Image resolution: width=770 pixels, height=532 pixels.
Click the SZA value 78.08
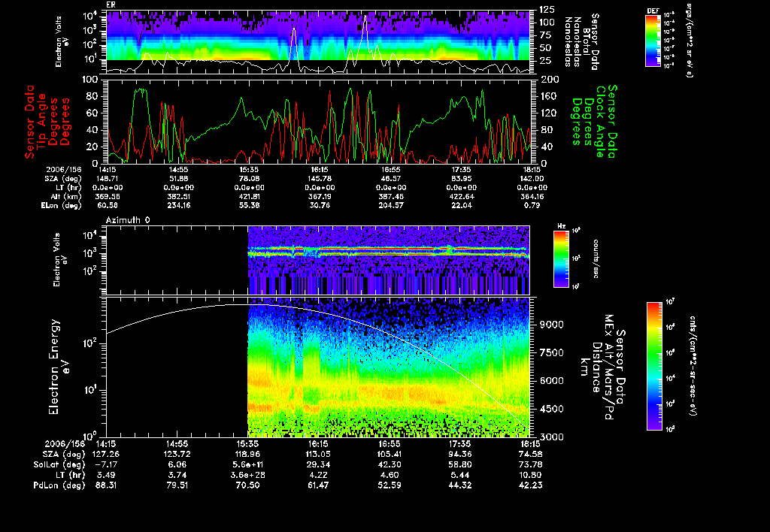click(250, 179)
